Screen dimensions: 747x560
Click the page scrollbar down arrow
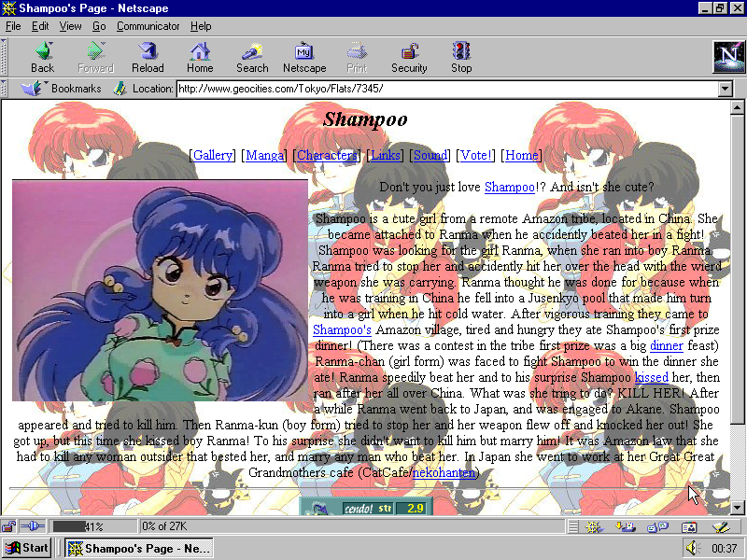tap(737, 508)
